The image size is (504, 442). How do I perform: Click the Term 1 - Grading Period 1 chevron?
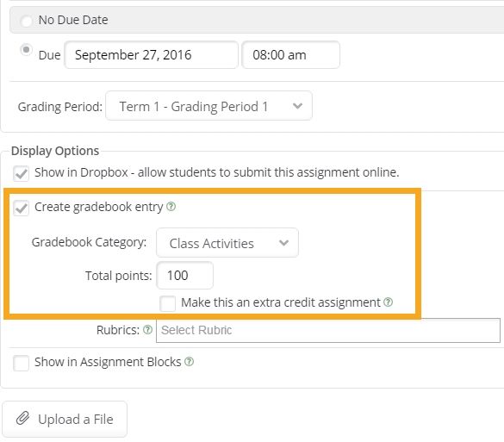pyautogui.click(x=297, y=106)
